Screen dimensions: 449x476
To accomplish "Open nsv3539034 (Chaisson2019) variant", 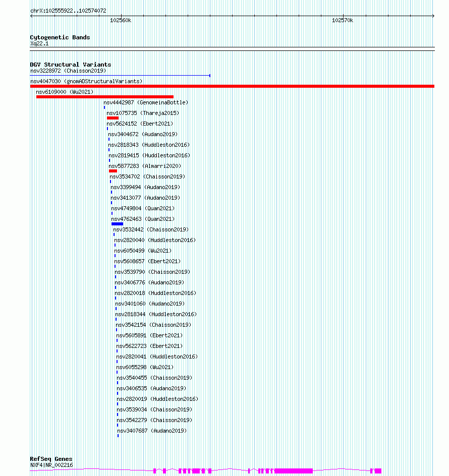I will coord(155,410).
